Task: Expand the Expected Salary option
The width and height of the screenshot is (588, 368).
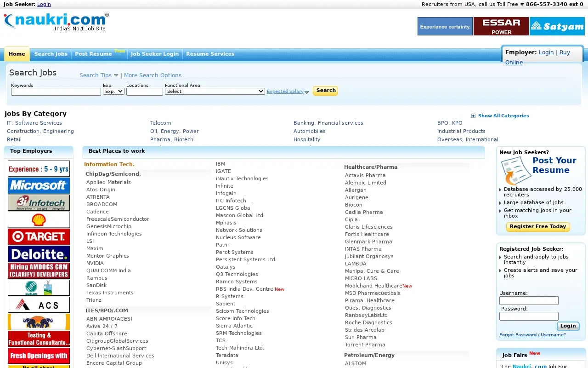Action: [x=288, y=92]
